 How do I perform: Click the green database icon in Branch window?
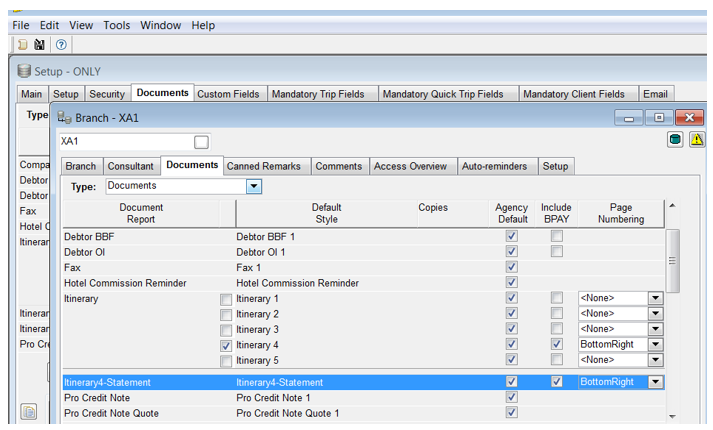click(675, 140)
